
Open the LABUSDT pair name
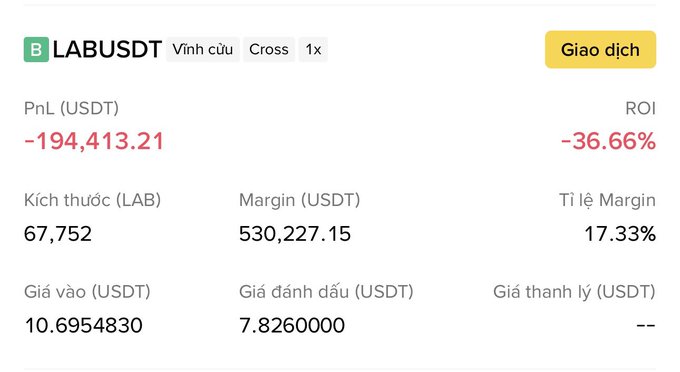[x=107, y=49]
